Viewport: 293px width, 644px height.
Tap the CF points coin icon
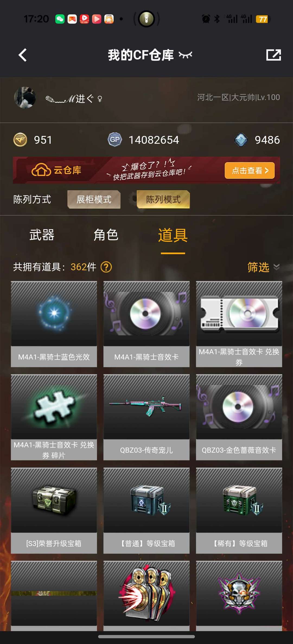point(20,140)
